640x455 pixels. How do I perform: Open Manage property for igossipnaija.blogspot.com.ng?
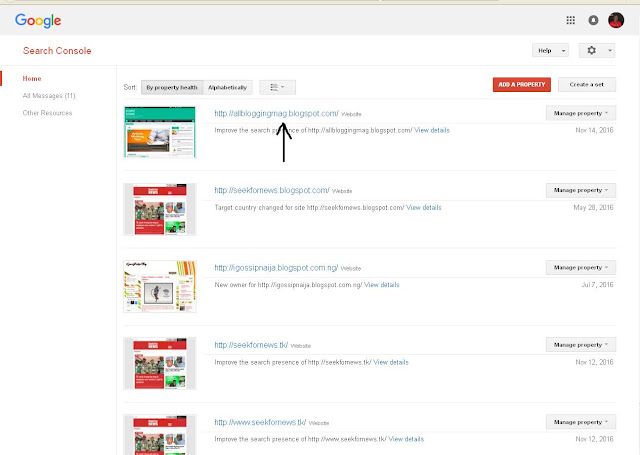click(581, 268)
